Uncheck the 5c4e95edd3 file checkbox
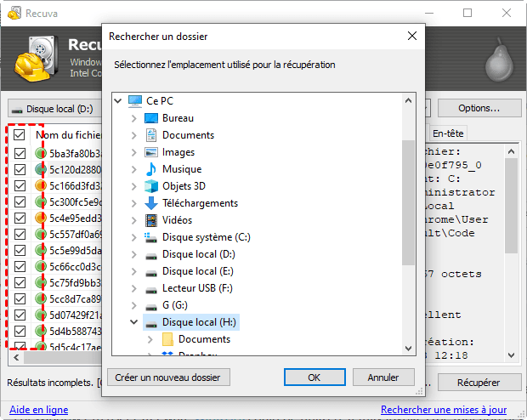The image size is (527, 420). point(20,218)
